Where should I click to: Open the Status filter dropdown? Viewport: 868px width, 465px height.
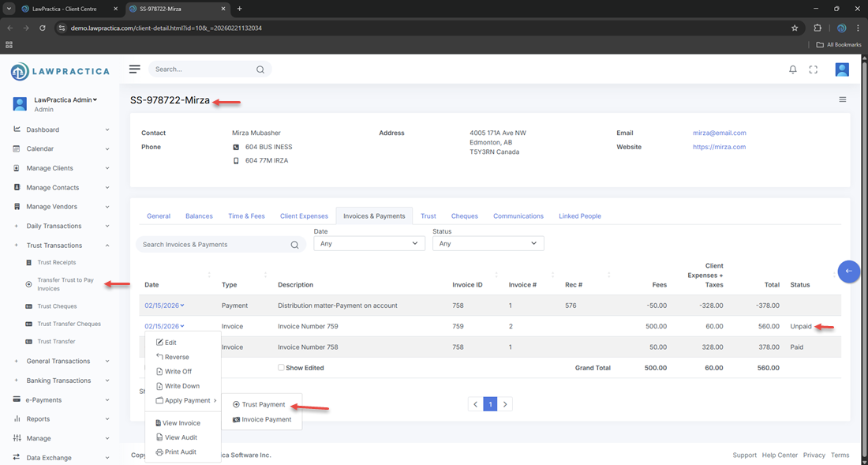pyautogui.click(x=488, y=244)
